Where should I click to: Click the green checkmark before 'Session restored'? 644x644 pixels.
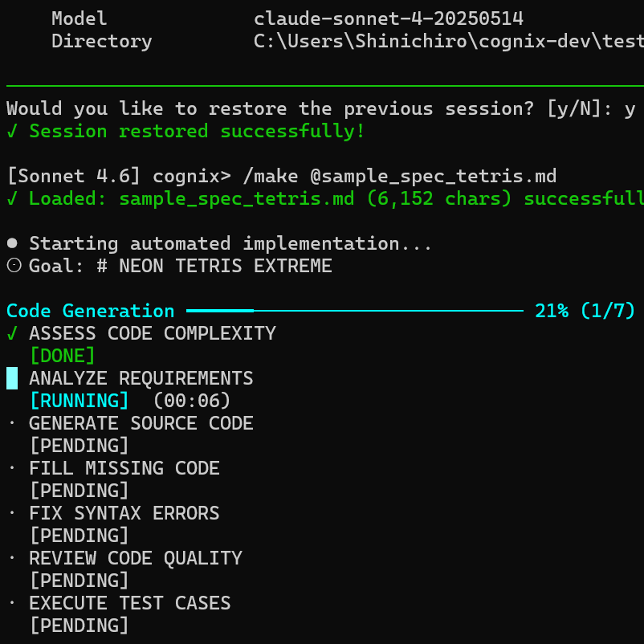(x=12, y=132)
